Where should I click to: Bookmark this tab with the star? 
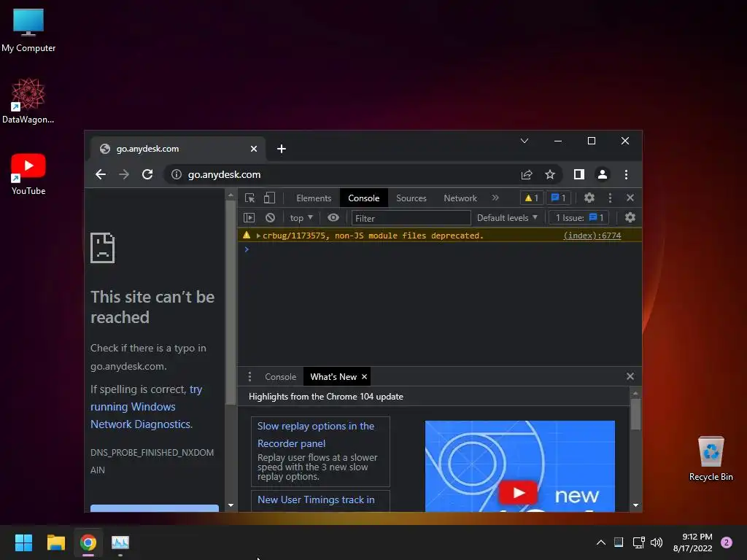pyautogui.click(x=550, y=174)
